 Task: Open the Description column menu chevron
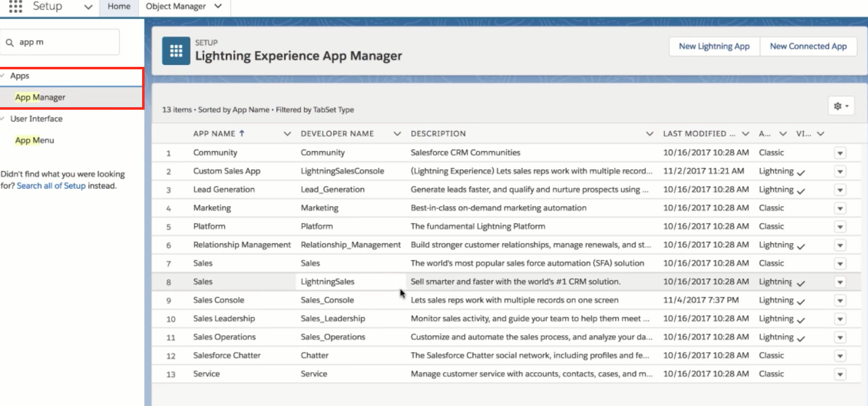tap(649, 134)
